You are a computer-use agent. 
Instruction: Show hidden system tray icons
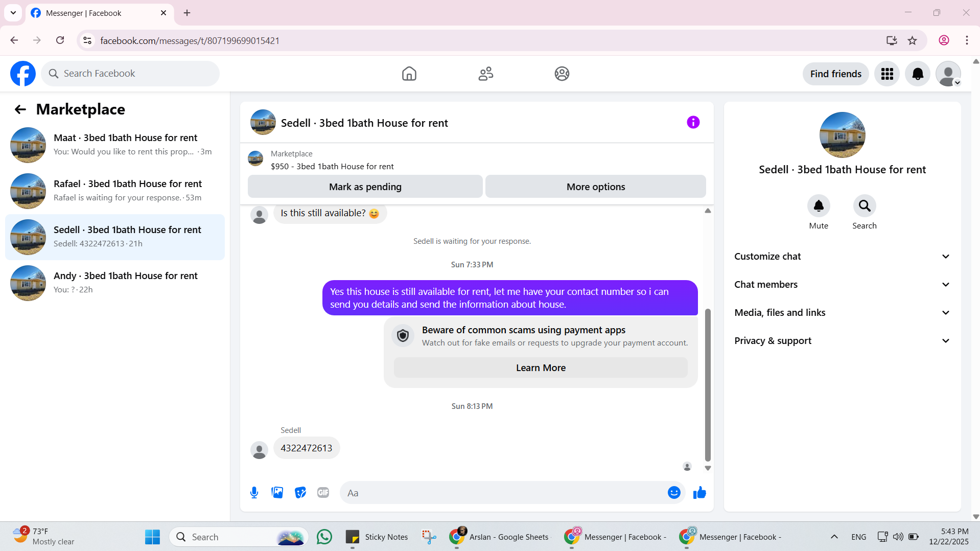(x=834, y=537)
